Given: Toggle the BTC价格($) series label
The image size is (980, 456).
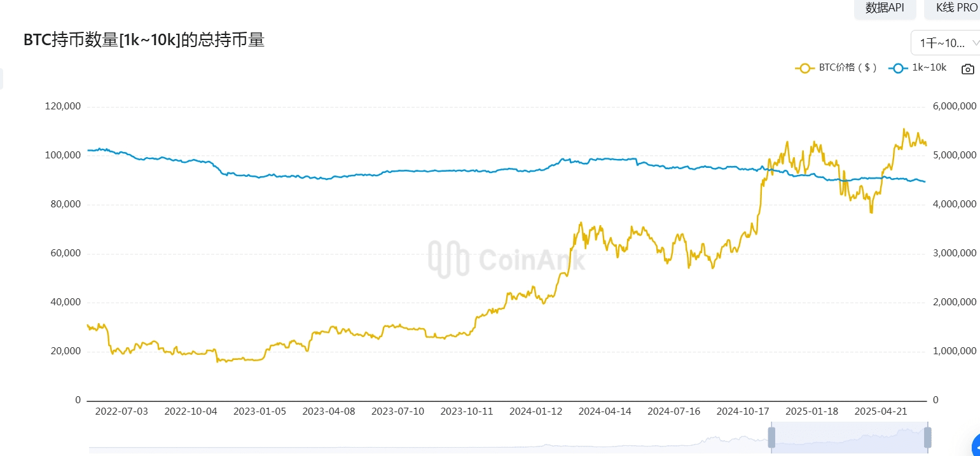Looking at the screenshot, I should pos(848,68).
